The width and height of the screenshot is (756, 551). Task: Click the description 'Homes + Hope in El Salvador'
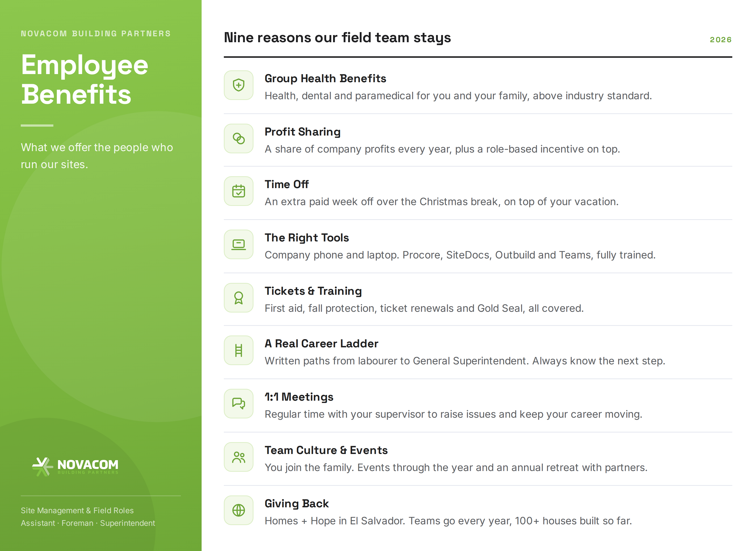pos(448,521)
